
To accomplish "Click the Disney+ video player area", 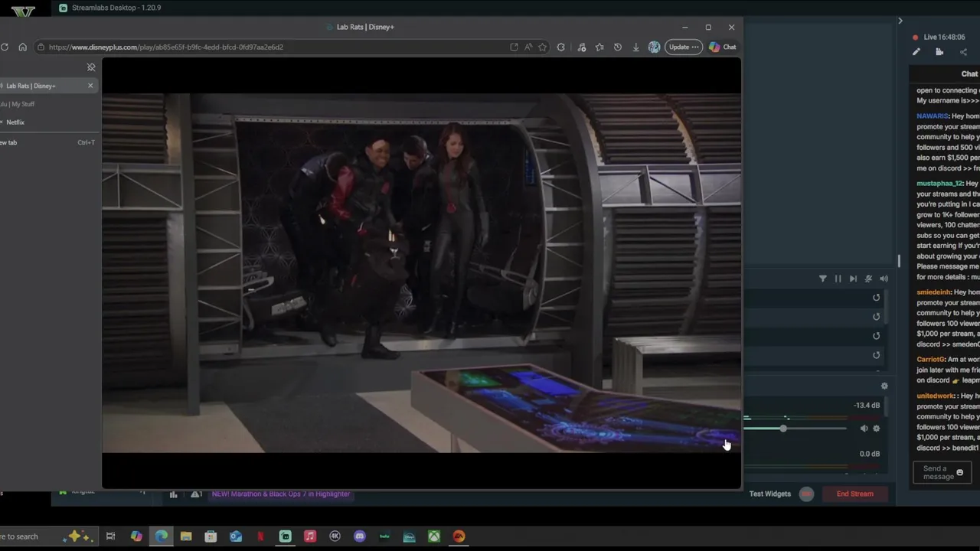I will tap(421, 273).
